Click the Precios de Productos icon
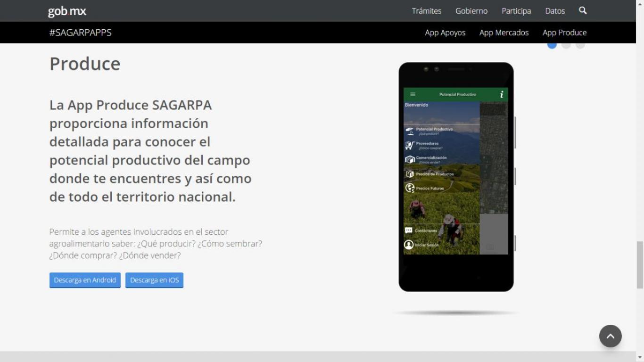Image resolution: width=644 pixels, height=362 pixels. (x=409, y=173)
